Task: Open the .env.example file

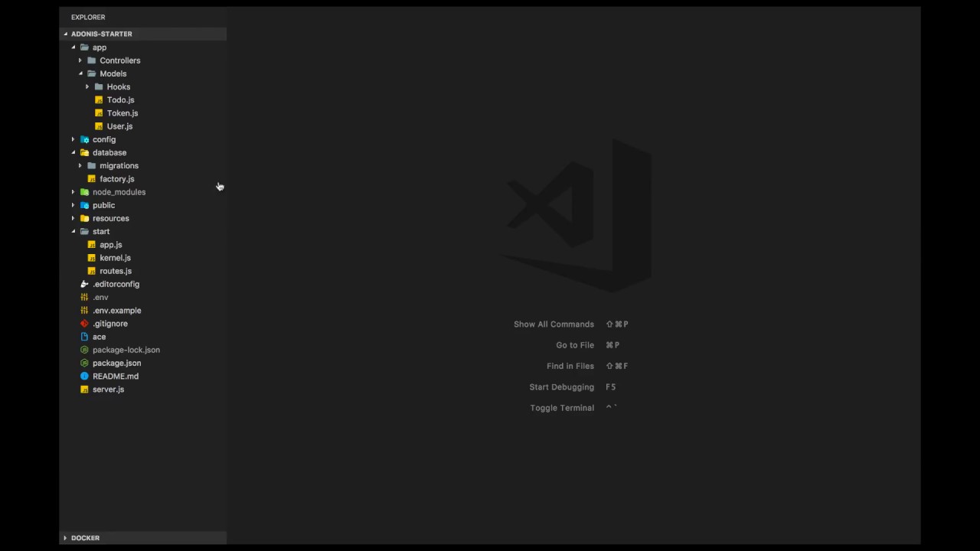Action: (x=117, y=310)
